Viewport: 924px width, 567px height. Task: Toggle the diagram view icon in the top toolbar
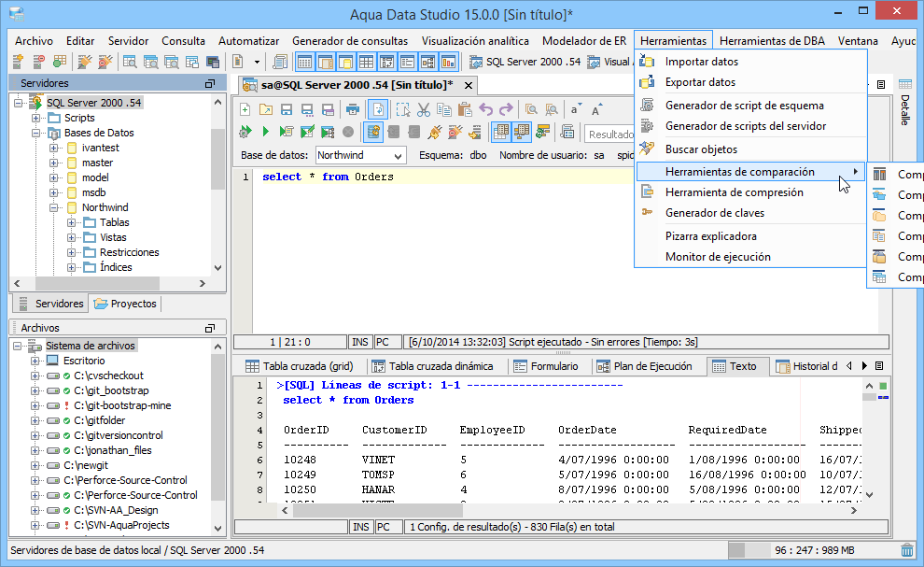pyautogui.click(x=427, y=62)
